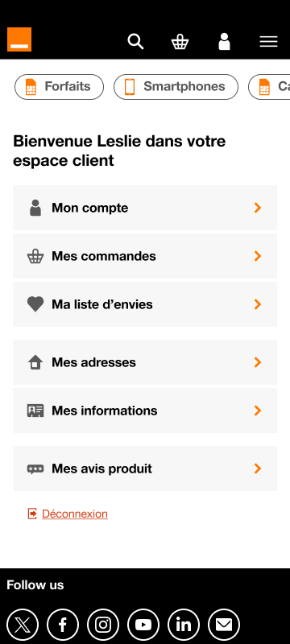Open the Facebook social icon

click(63, 625)
